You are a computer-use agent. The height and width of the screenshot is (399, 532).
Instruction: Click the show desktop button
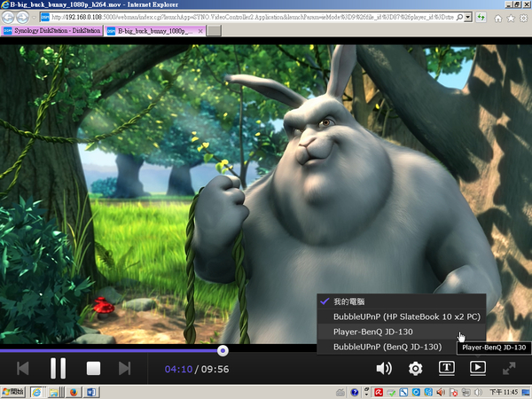point(526,393)
